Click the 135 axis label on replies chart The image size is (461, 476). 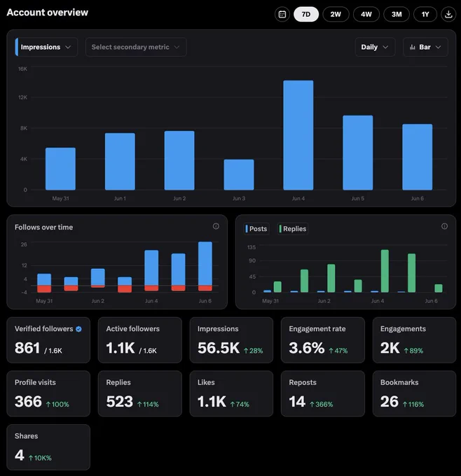click(x=252, y=247)
